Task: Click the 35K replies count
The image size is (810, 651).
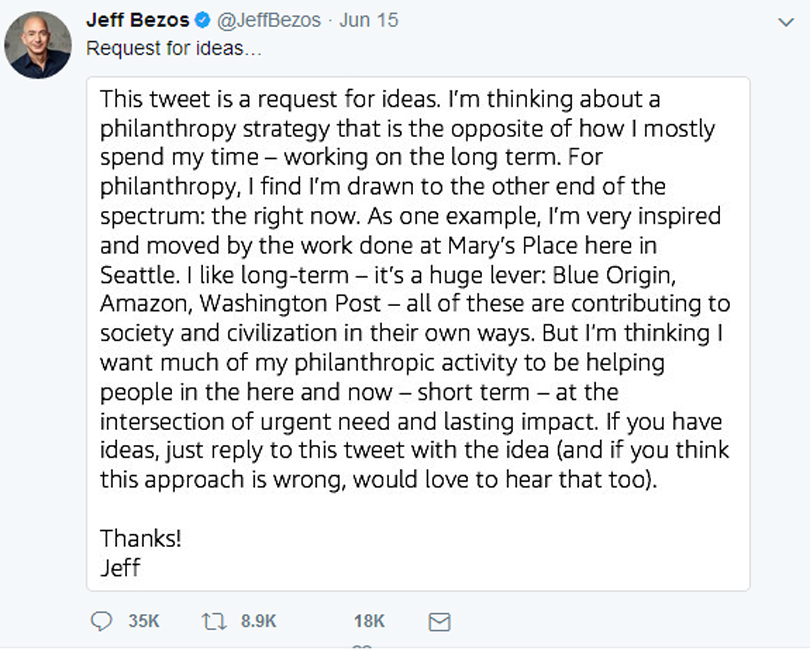Action: pyautogui.click(x=144, y=621)
